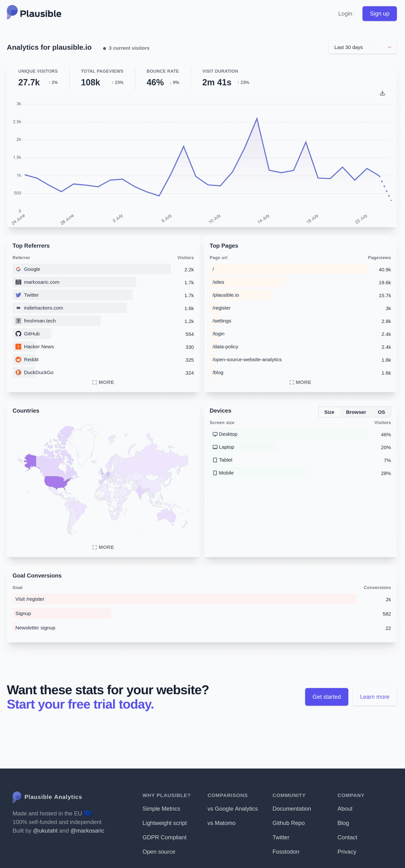Open the Contact footer link
The width and height of the screenshot is (405, 868).
[347, 837]
